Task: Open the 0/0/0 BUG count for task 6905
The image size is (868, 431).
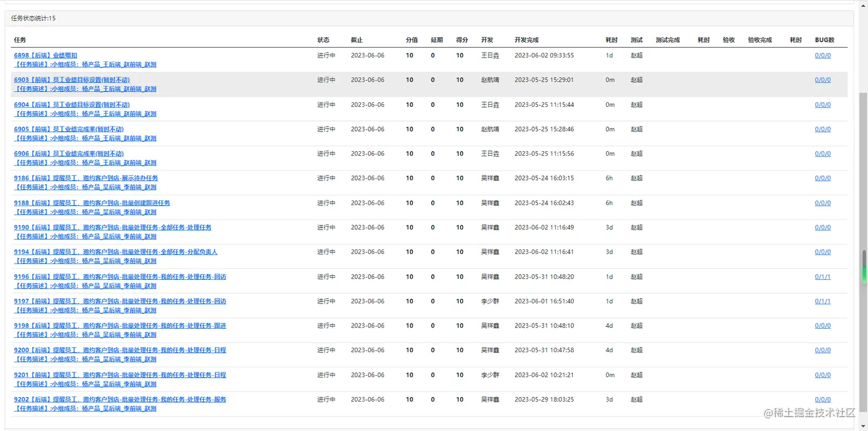Action: [x=823, y=129]
